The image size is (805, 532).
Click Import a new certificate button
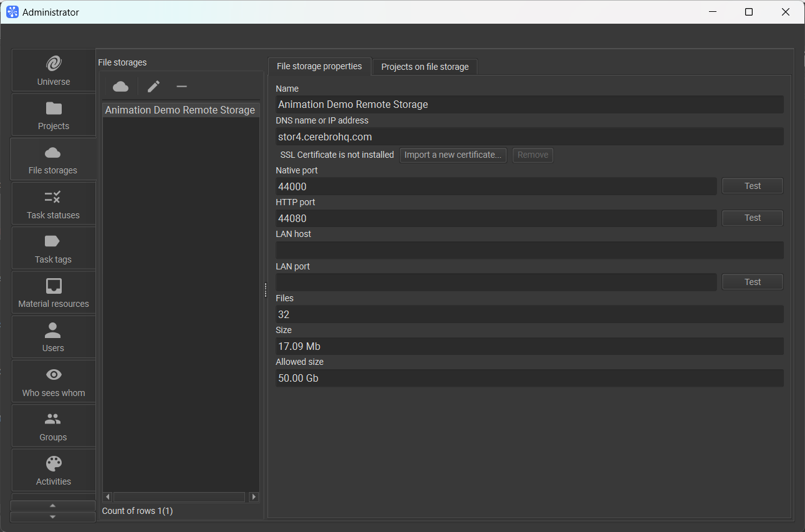(x=453, y=155)
